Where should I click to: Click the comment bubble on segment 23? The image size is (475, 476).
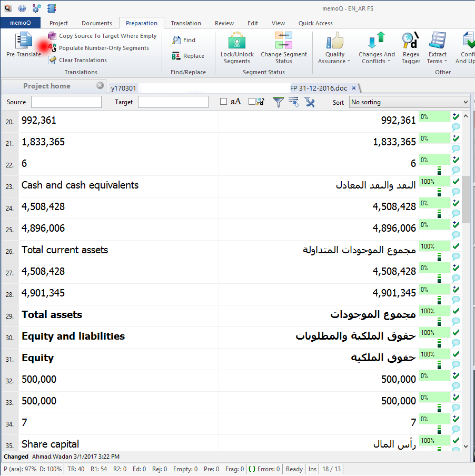[456, 192]
